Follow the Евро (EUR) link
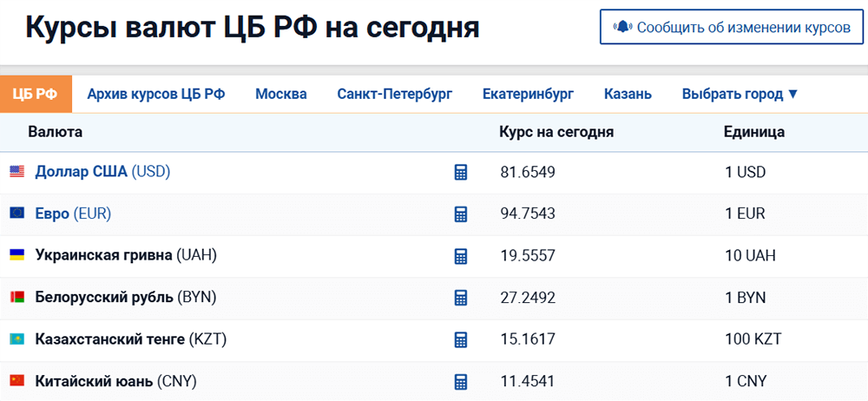868x401 pixels. tap(73, 214)
